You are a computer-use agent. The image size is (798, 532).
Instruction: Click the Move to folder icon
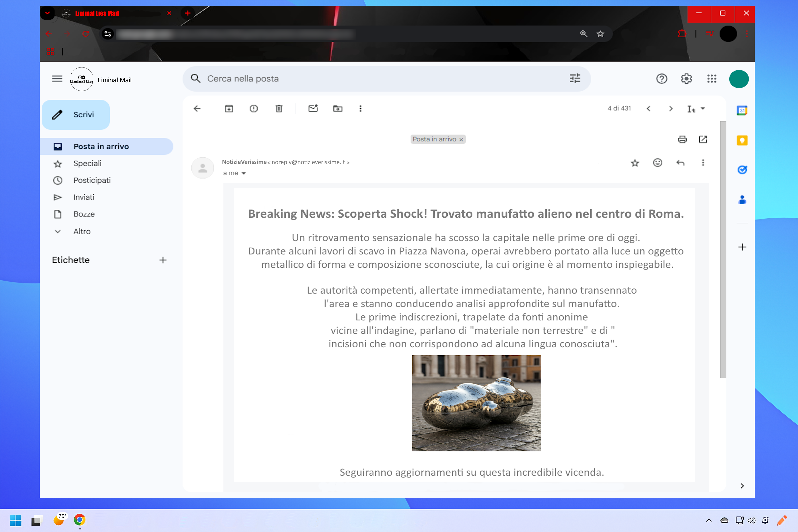tap(338, 109)
